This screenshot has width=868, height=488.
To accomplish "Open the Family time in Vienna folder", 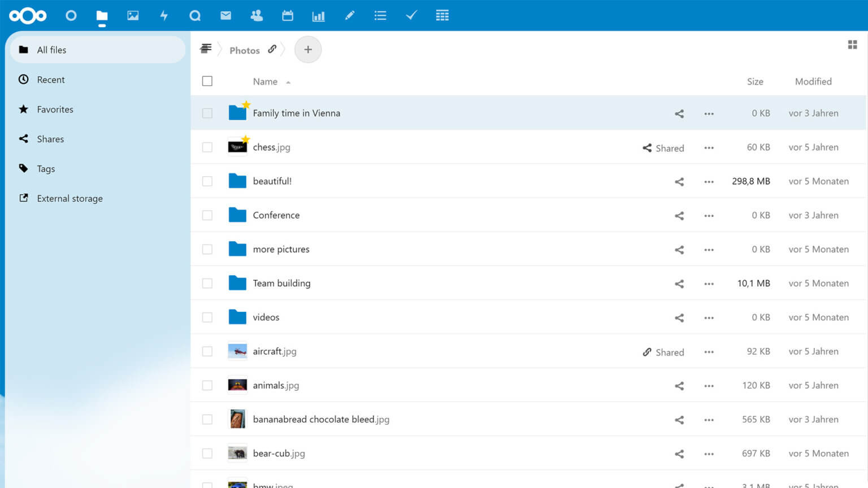I will [296, 113].
